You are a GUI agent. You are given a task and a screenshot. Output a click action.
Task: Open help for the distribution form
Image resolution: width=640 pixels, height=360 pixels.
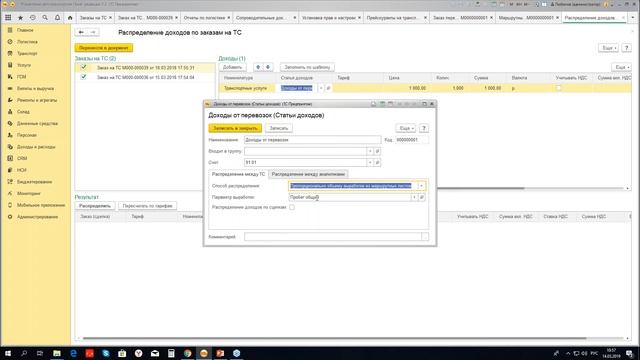point(627,48)
